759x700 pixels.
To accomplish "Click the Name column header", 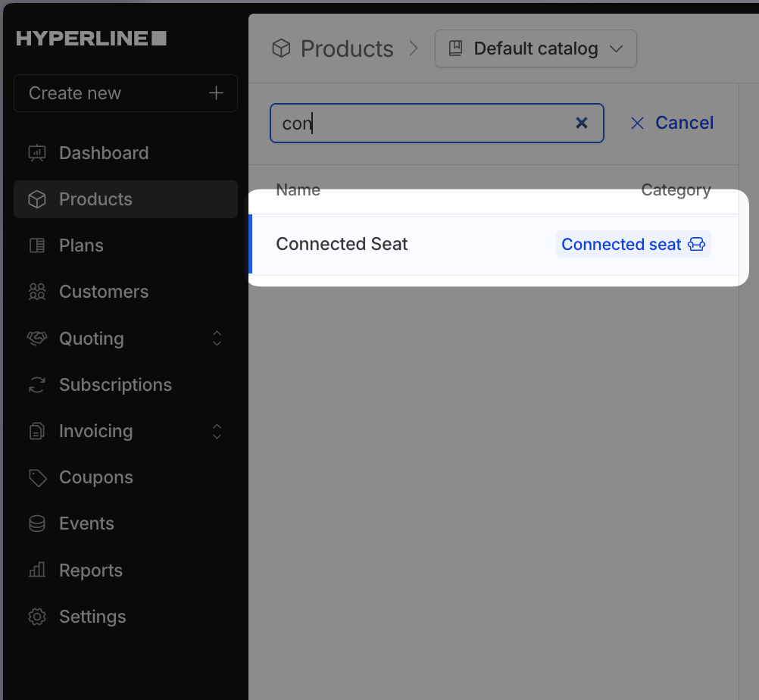I will 298,189.
